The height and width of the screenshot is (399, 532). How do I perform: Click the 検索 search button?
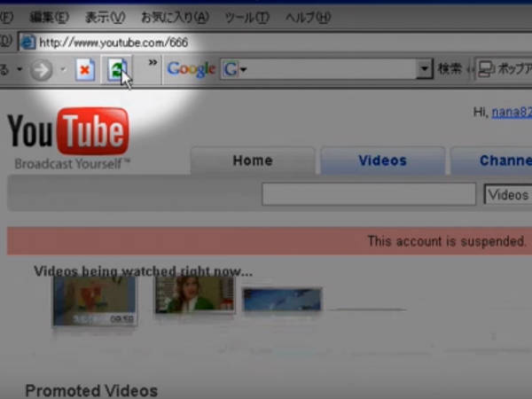450,69
